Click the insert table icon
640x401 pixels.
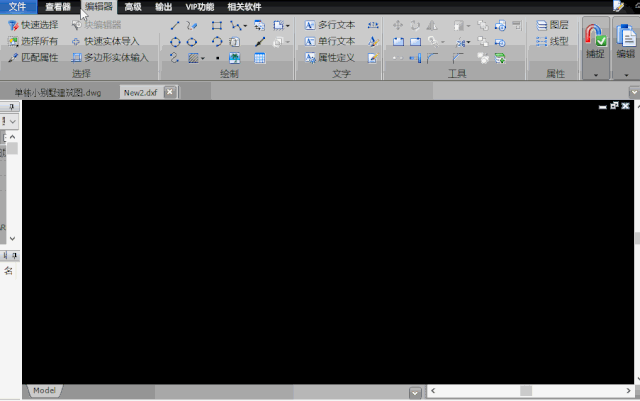260,58
